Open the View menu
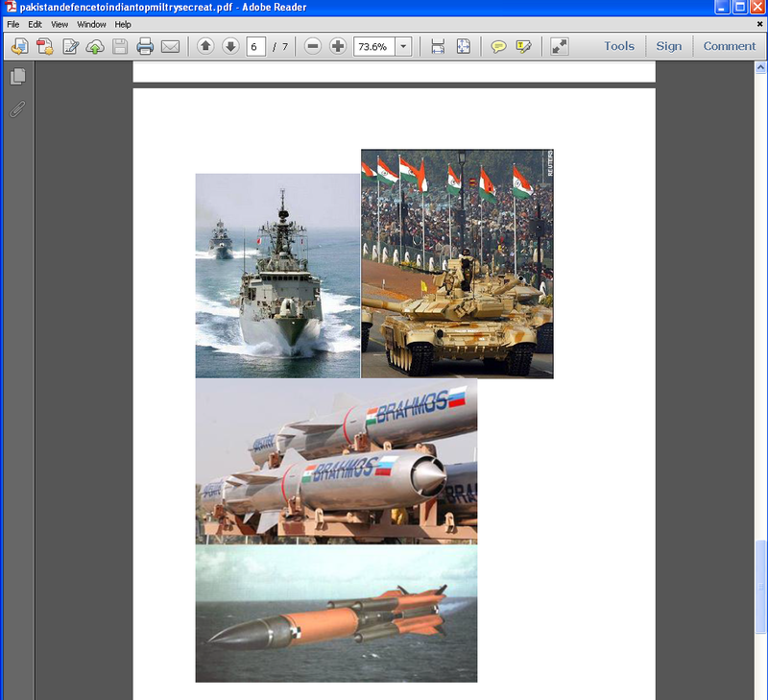The image size is (768, 700). point(60,24)
